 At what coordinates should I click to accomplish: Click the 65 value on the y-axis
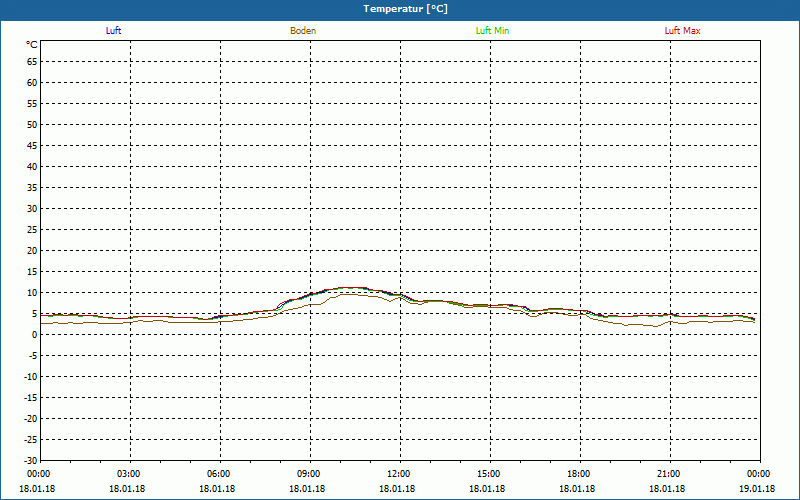(32, 62)
